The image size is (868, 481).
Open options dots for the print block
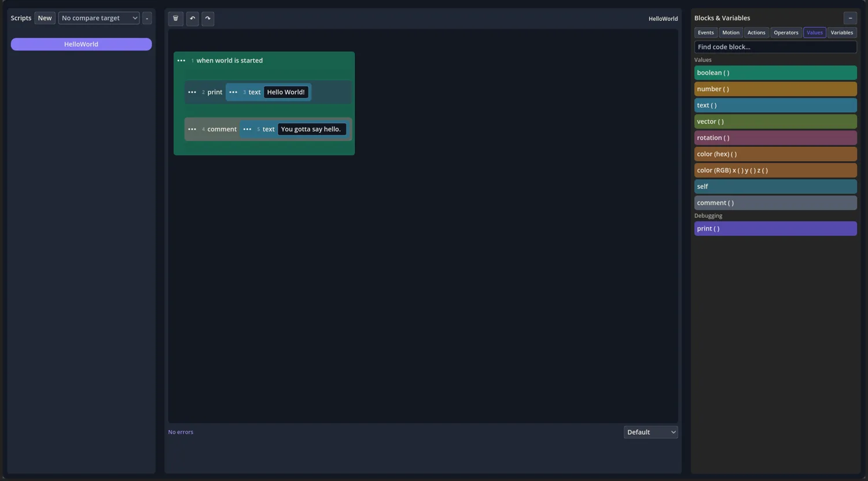point(192,92)
